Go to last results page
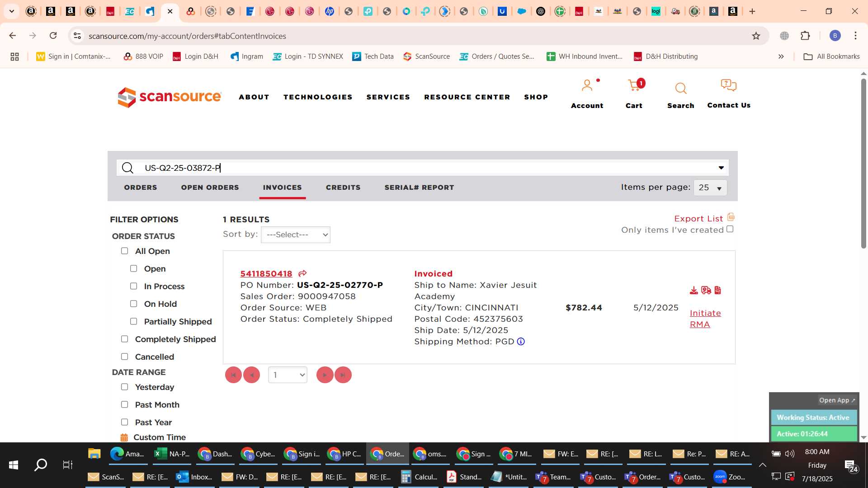This screenshot has height=488, width=868. [x=343, y=375]
